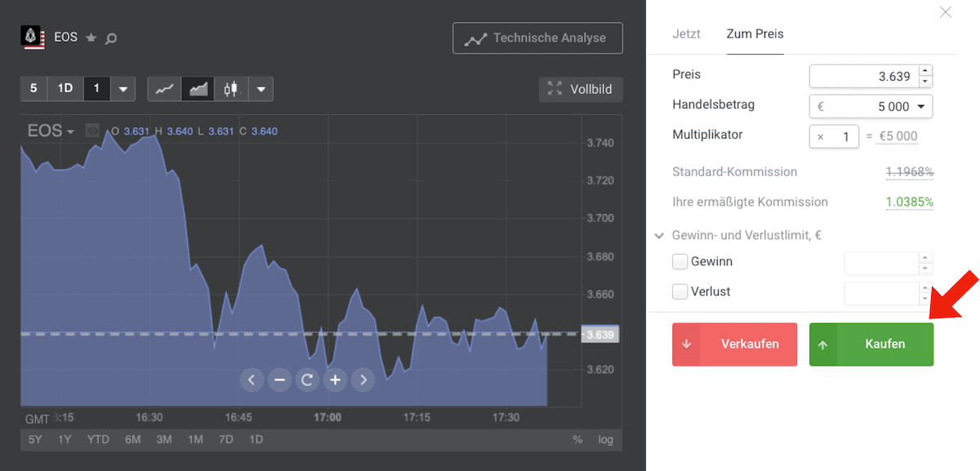
Task: Click the green Kaufen button
Action: (871, 344)
